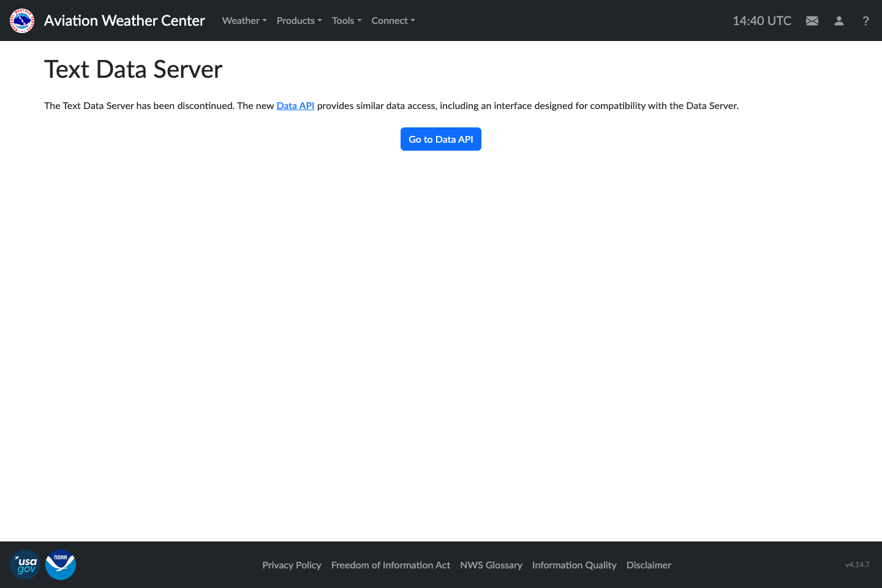Viewport: 882px width, 588px height.
Task: Click the Freedom of Information Act link
Action: [x=391, y=565]
